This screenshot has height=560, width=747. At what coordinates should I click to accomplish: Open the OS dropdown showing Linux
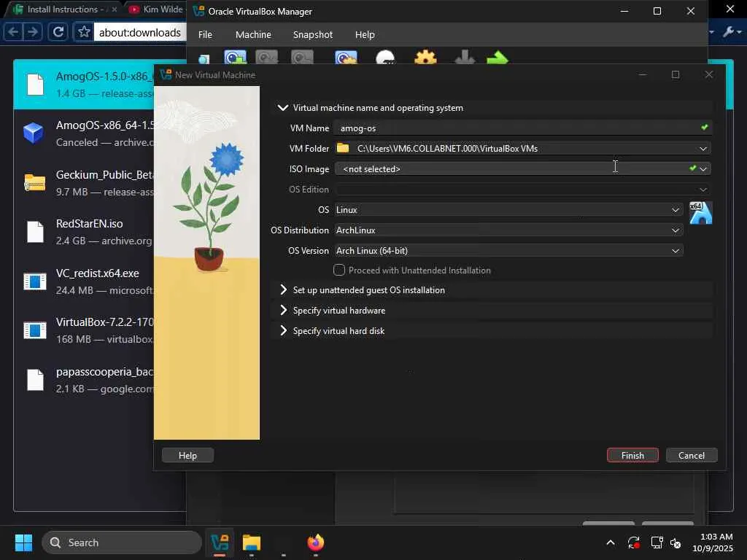(x=508, y=209)
